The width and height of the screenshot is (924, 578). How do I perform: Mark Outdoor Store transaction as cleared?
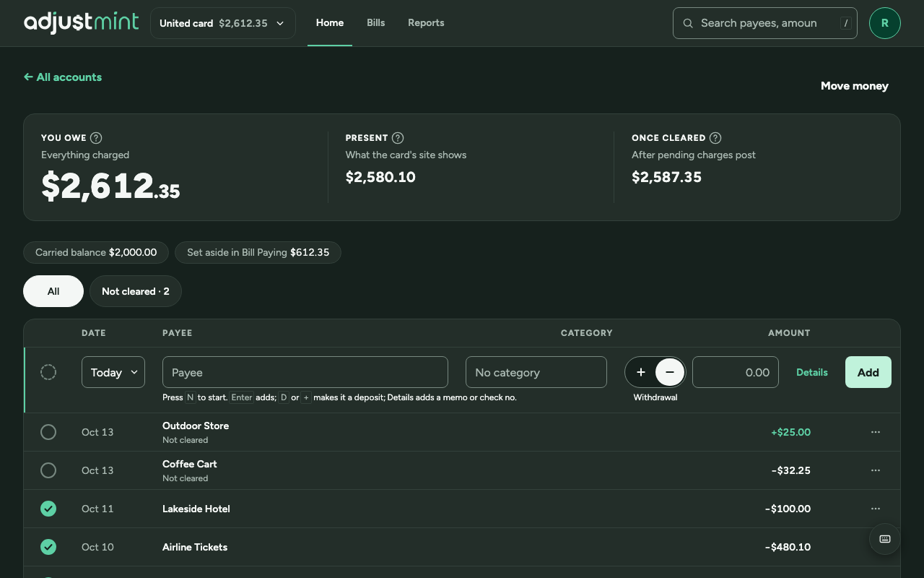(48, 432)
